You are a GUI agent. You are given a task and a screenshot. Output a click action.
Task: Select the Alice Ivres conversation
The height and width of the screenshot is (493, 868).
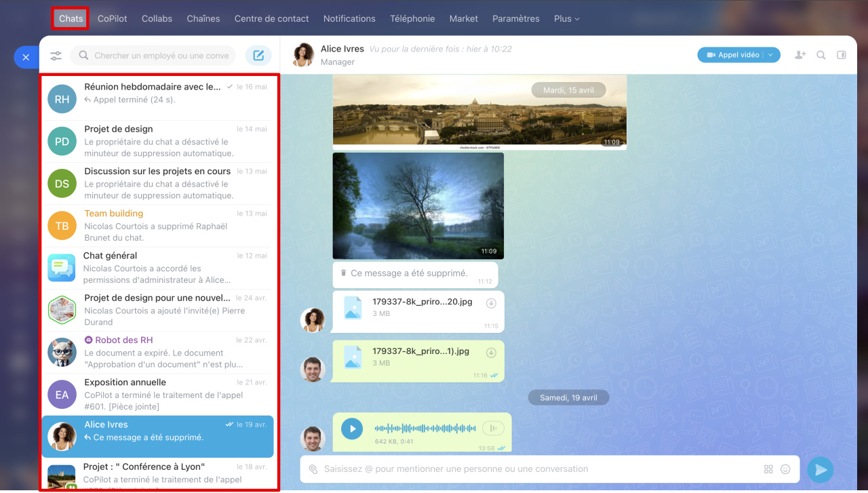tap(158, 437)
